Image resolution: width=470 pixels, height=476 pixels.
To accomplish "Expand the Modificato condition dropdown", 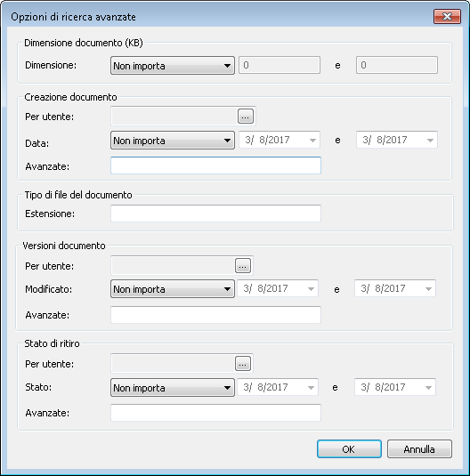I will coord(173,288).
